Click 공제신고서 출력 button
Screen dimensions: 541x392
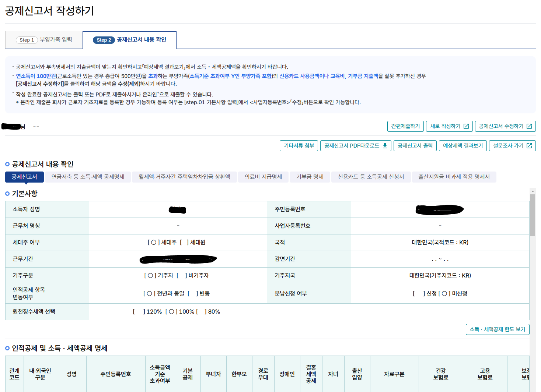click(415, 146)
